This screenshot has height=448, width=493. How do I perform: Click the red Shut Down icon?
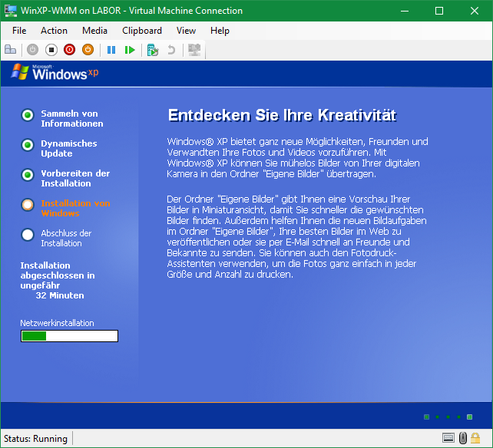(70, 50)
